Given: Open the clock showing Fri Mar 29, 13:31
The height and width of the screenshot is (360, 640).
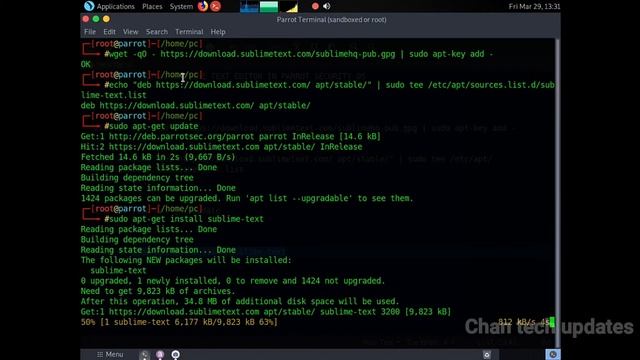Looking at the screenshot, I should click(534, 6).
